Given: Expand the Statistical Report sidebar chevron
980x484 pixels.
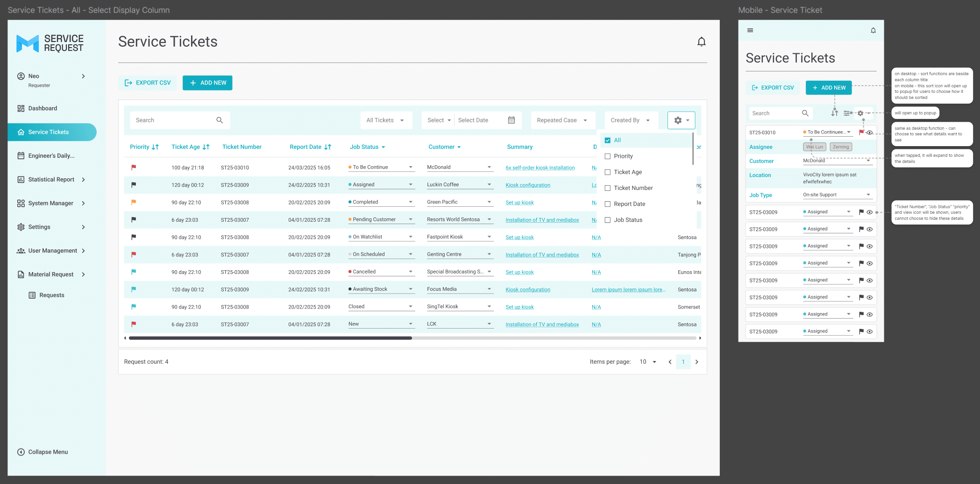Looking at the screenshot, I should [x=83, y=179].
